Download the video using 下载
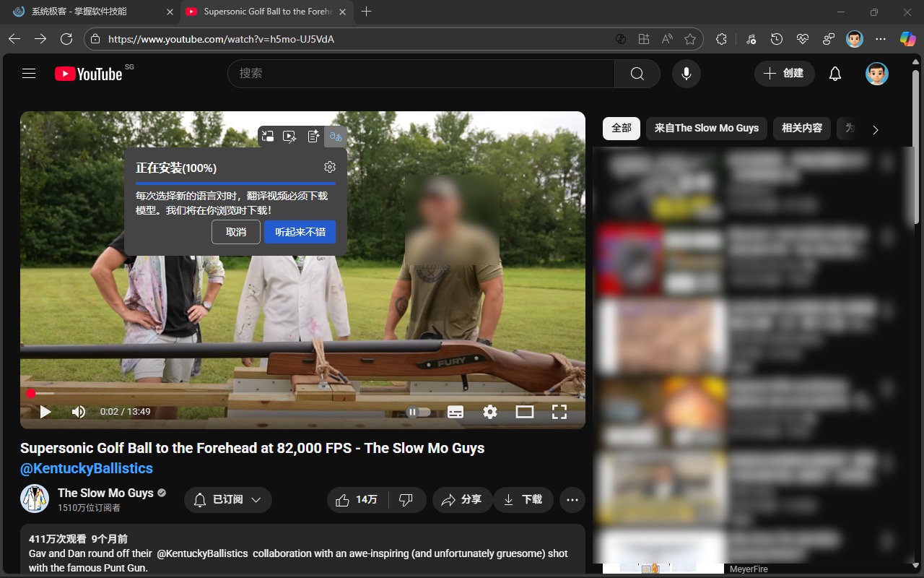The width and height of the screenshot is (924, 578). [523, 500]
